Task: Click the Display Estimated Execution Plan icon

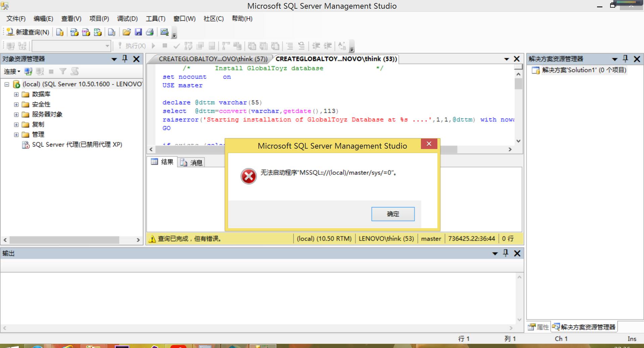Action: (188, 46)
